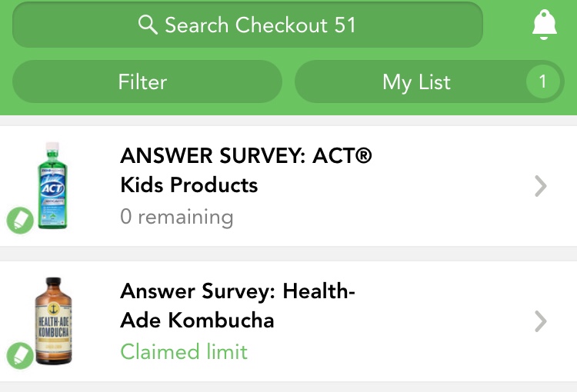Tap the notification bell icon

[x=544, y=25]
